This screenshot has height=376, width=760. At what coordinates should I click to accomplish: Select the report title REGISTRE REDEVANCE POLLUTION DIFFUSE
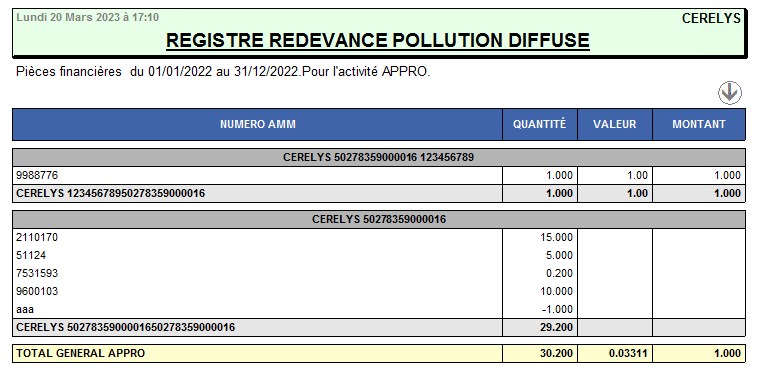click(378, 40)
